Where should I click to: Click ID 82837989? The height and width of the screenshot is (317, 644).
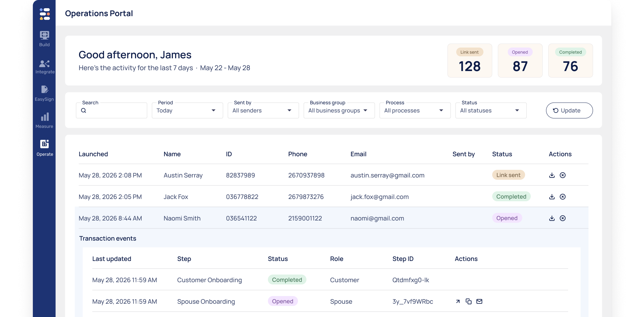(240, 175)
